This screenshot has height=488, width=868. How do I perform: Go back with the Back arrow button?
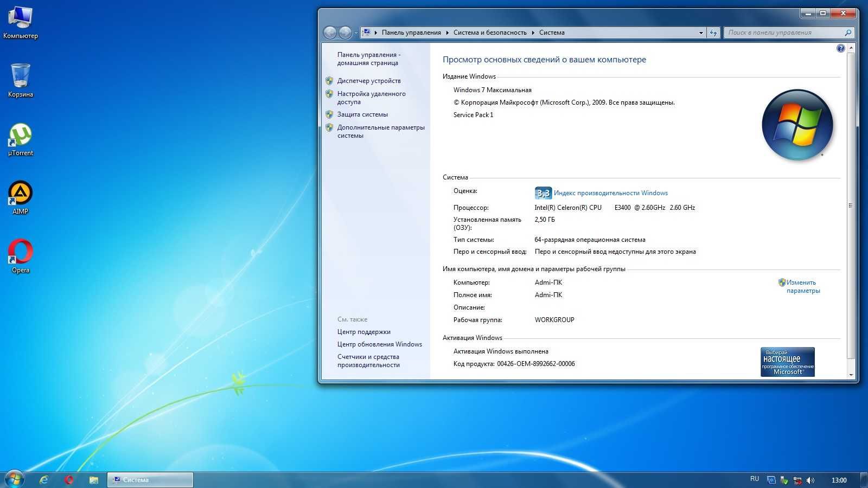click(330, 33)
